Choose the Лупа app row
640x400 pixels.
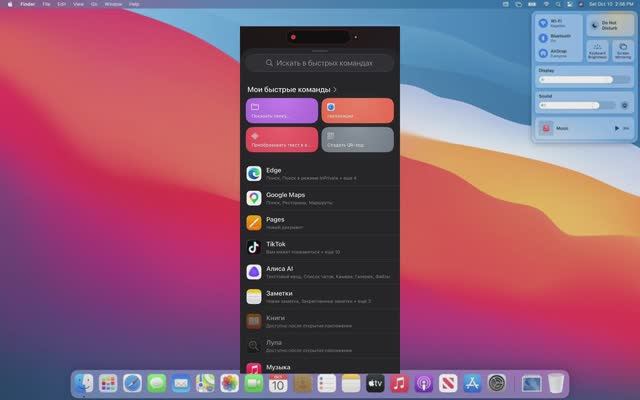click(x=320, y=346)
